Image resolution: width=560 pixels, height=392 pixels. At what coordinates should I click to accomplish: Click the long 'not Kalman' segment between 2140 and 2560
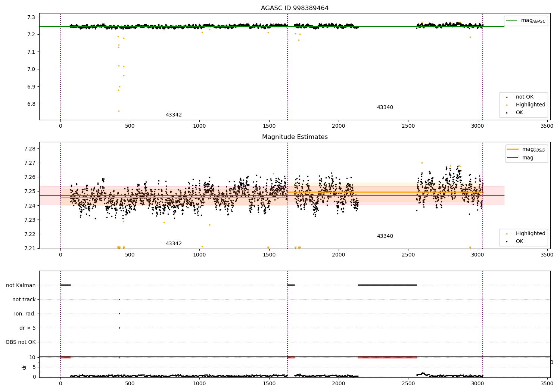coord(387,285)
